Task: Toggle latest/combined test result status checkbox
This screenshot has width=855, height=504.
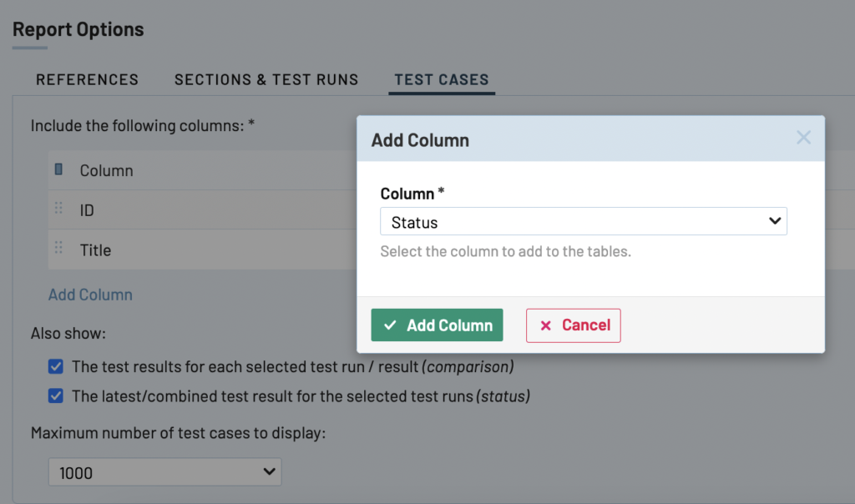Action: click(x=56, y=396)
